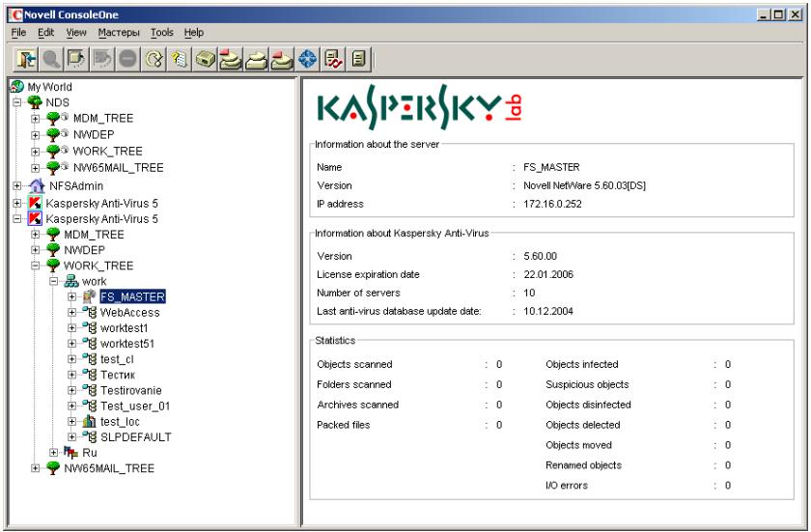Click the NDS tree icon
The width and height of the screenshot is (811, 532).
click(35, 101)
